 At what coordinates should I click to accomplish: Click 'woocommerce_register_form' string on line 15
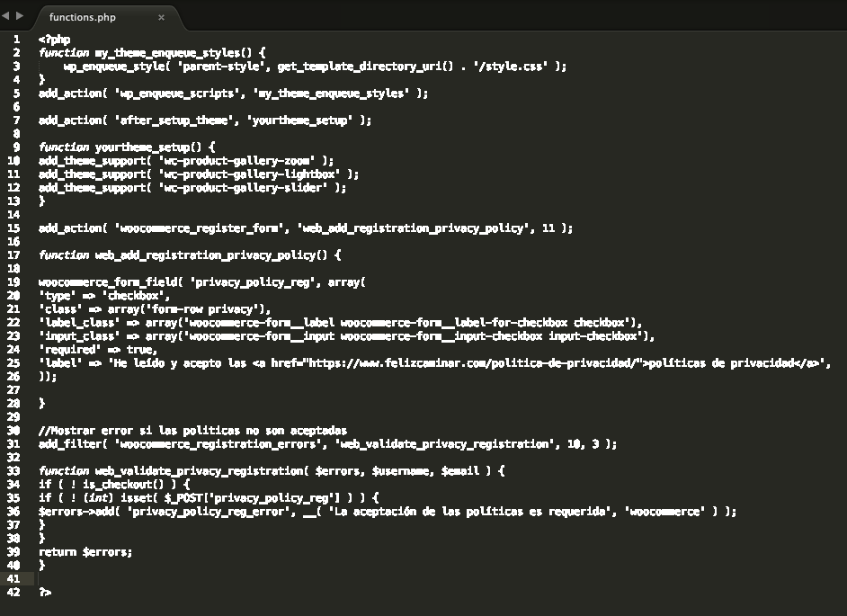pyautogui.click(x=200, y=228)
